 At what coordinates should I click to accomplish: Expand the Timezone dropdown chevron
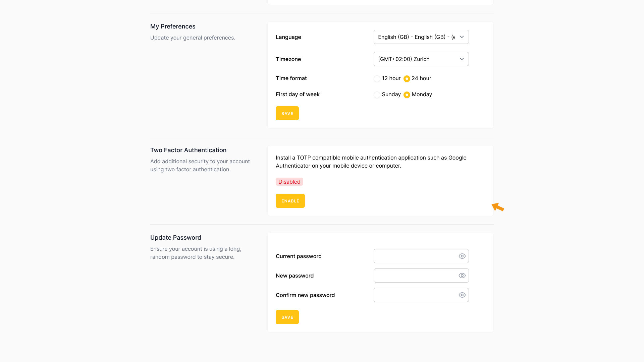point(462,59)
